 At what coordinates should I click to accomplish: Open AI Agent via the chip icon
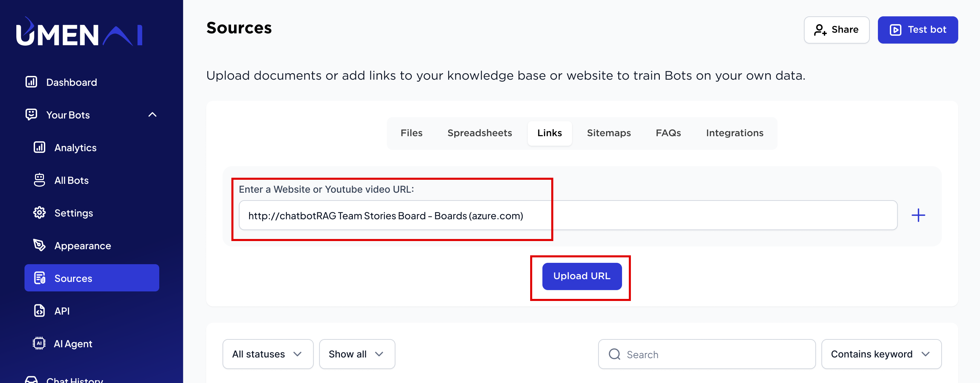[39, 344]
